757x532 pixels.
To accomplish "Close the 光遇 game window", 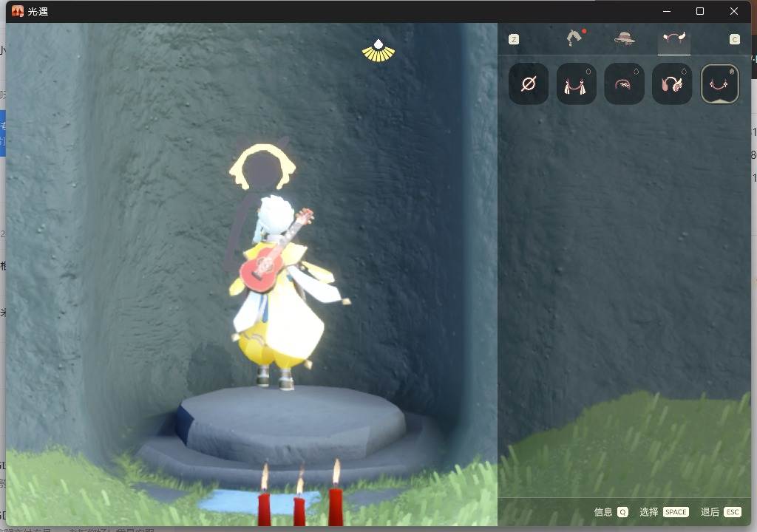I will pos(734,11).
